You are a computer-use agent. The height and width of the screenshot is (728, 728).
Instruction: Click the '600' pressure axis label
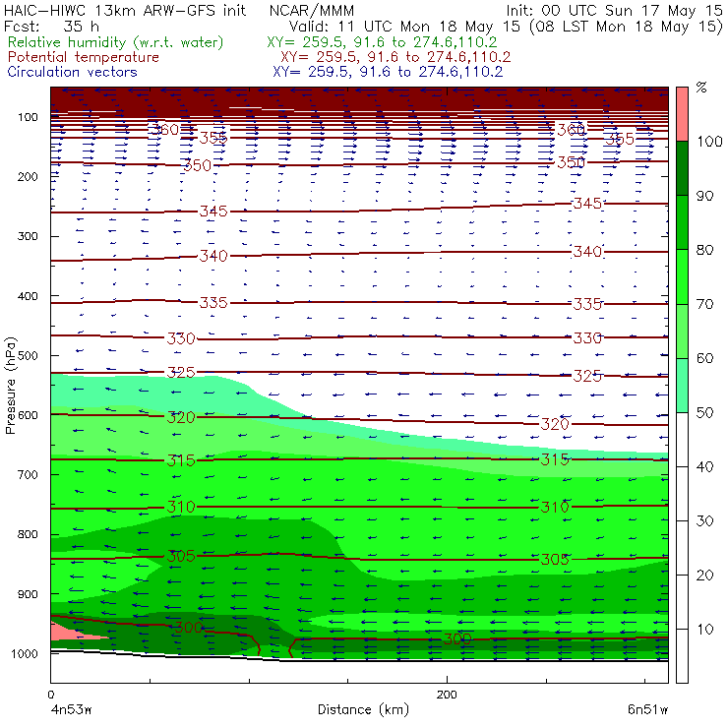[x=28, y=415]
